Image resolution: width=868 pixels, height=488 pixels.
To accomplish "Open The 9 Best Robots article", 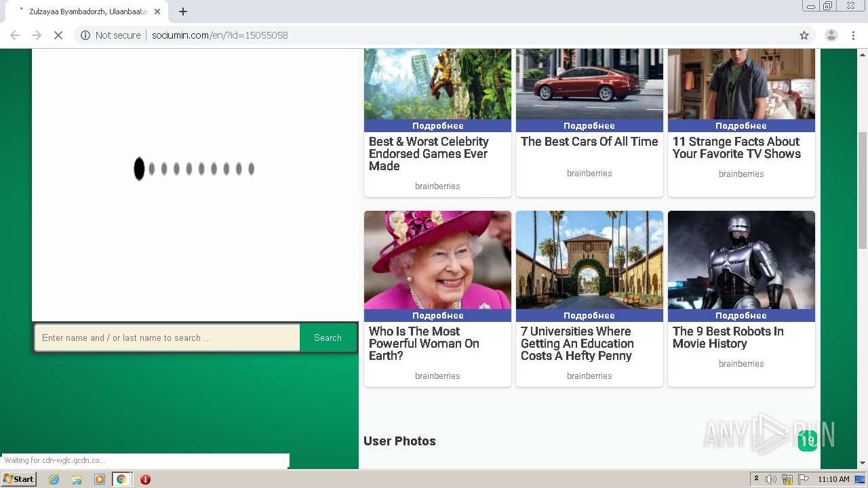I will (x=728, y=338).
